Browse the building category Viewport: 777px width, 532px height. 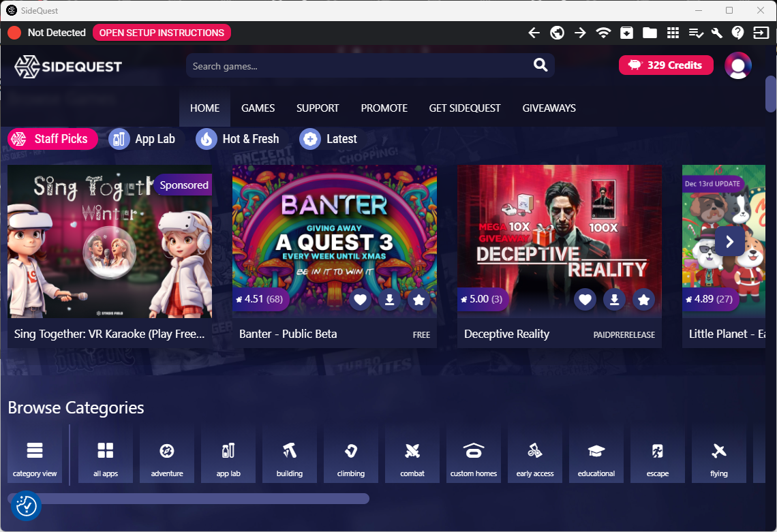coord(290,455)
